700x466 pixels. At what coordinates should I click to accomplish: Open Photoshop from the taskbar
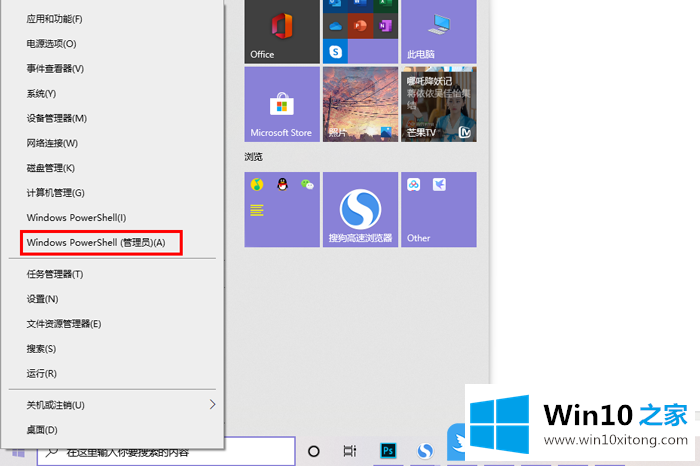[388, 451]
